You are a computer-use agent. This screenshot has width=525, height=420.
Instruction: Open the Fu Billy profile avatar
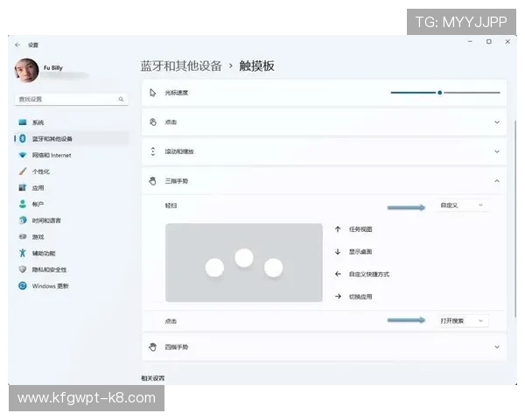26,71
